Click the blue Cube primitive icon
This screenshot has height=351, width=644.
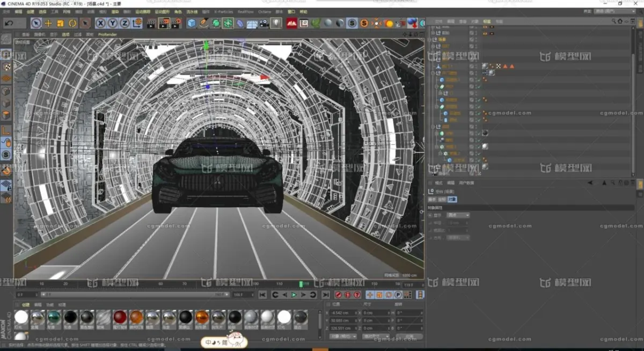click(x=192, y=23)
